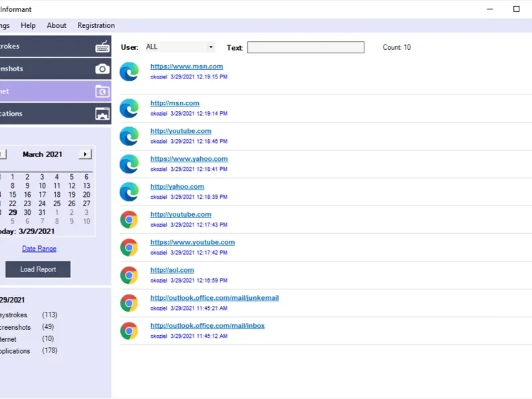Open the http://aol.com link
Screen dimensions: 532x399
172,270
